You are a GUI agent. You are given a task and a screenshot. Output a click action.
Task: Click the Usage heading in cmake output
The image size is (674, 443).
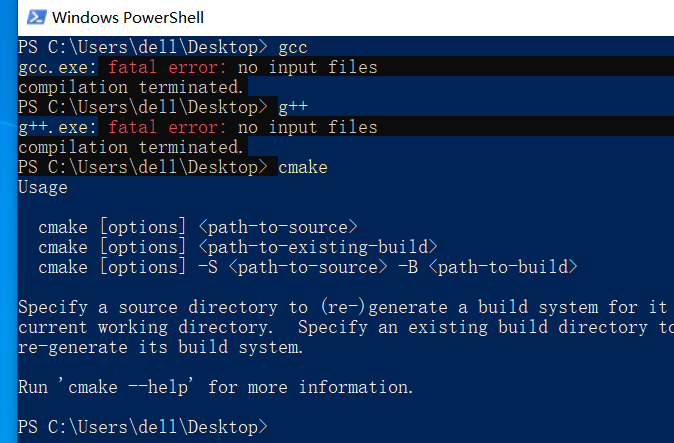43,187
